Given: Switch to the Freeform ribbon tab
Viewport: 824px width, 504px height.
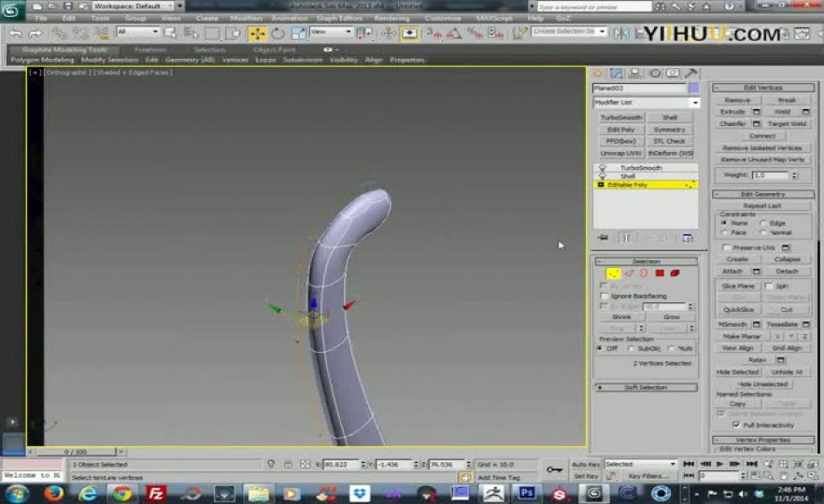Looking at the screenshot, I should pos(149,49).
